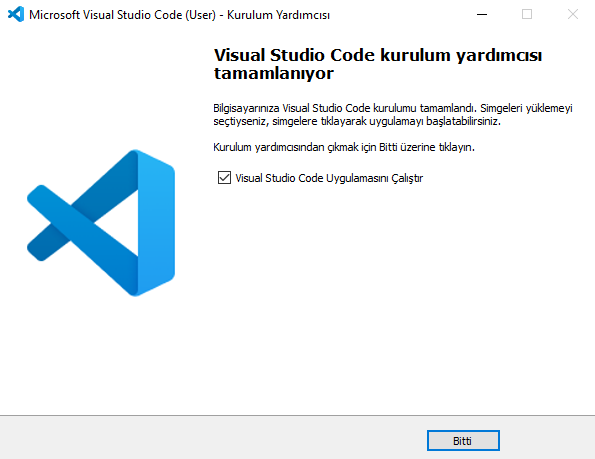This screenshot has width=595, height=459.
Task: Click the heading word 'tamamlanıyor'
Action: (x=274, y=73)
